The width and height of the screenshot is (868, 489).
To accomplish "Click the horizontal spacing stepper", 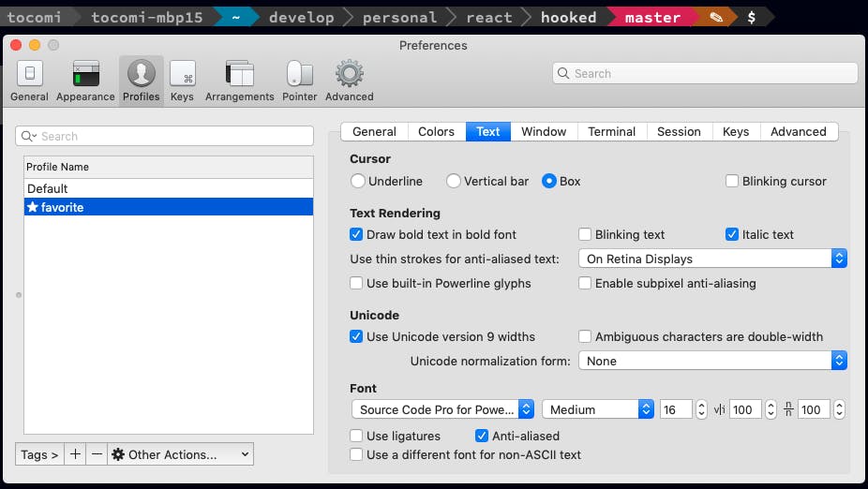I will pos(771,409).
